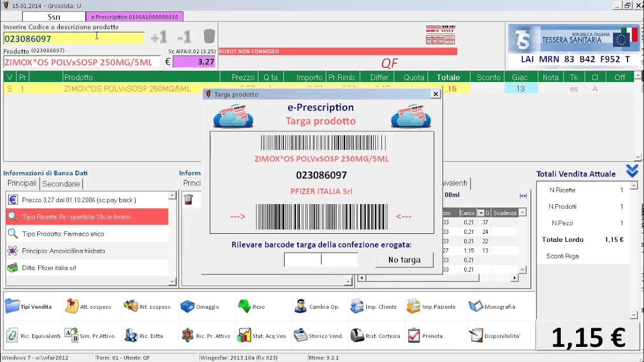This screenshot has width=644, height=362.
Task: Increase quantity with the +1 button
Action: (x=158, y=37)
